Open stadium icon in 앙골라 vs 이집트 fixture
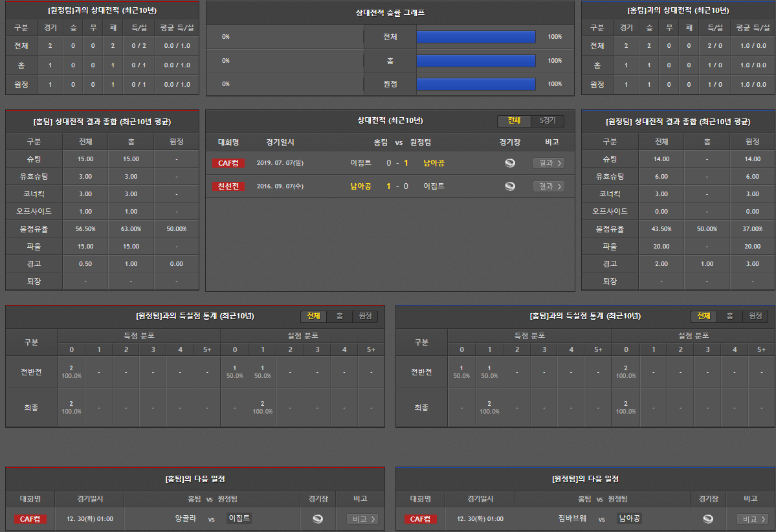776x532 pixels. pos(317,519)
